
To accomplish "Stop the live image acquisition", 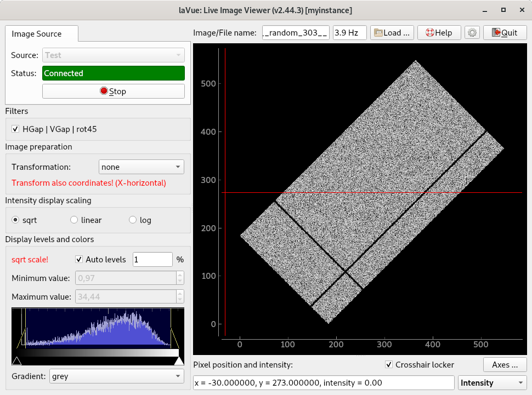I will click(113, 91).
